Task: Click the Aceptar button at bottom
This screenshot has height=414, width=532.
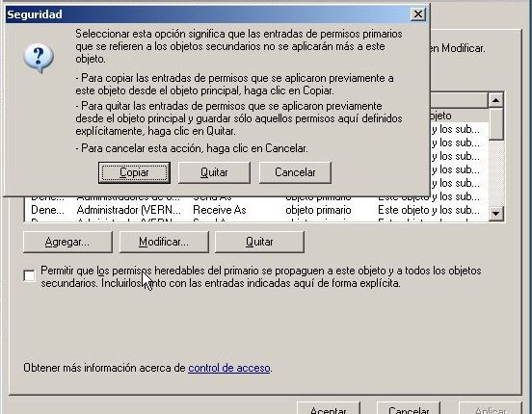Action: point(328,408)
